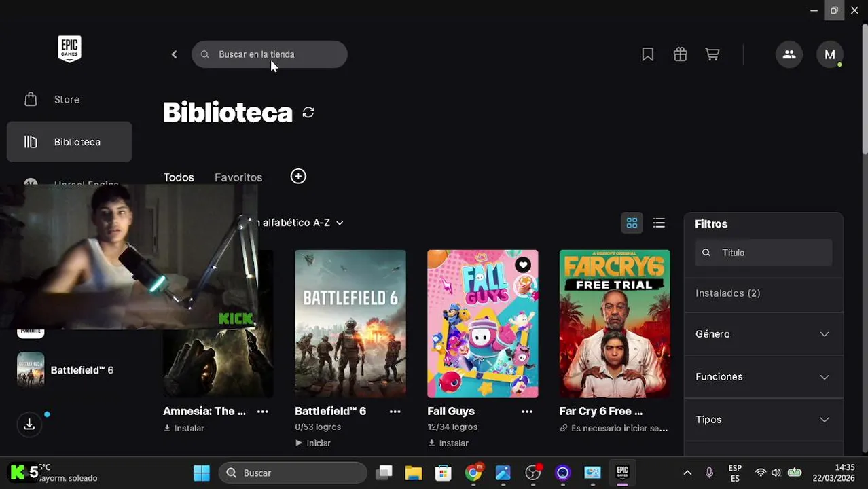This screenshot has width=868, height=489.
Task: Open Google Chrome from the taskbar
Action: (473, 473)
